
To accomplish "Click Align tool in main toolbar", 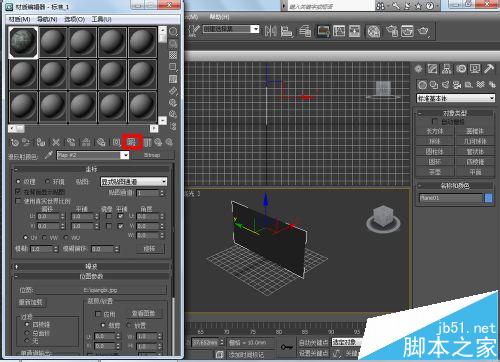I will pyautogui.click(x=286, y=31).
